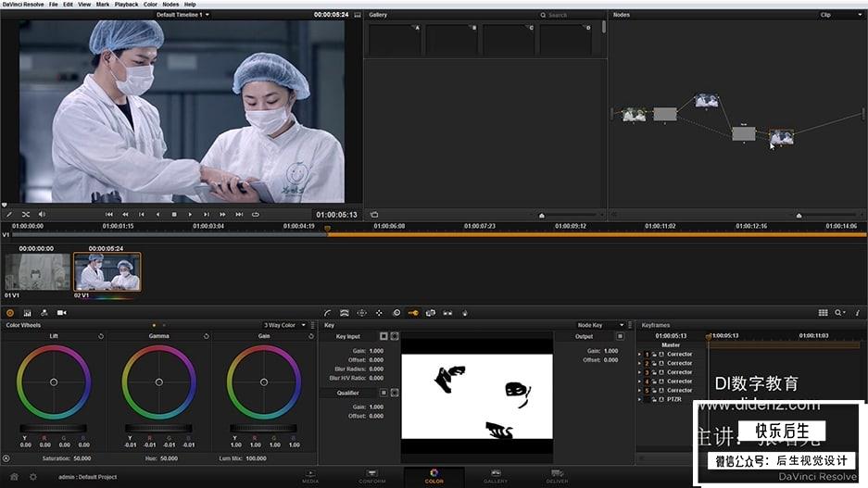868x488 pixels.
Task: Open the Color Wheels palette icon
Action: coord(10,313)
